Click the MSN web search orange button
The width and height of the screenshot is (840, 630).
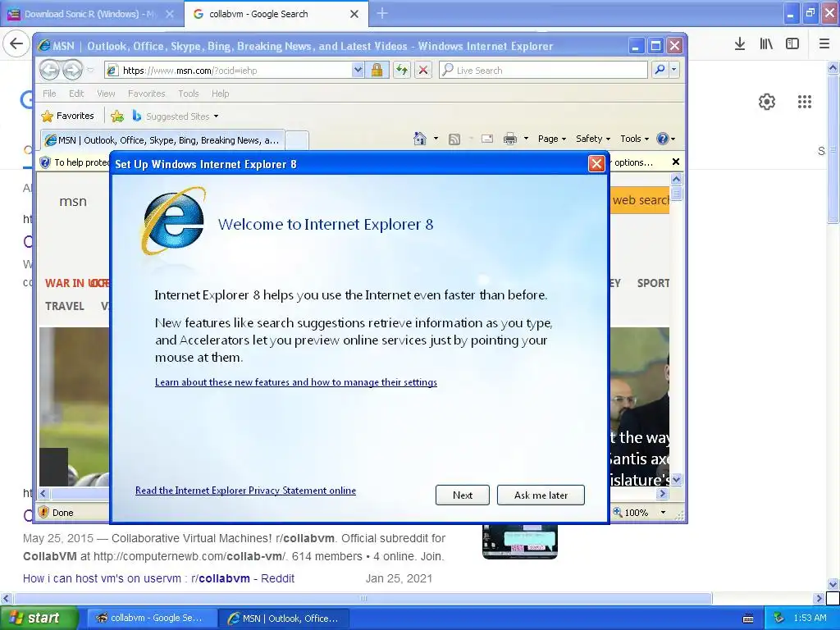[640, 200]
